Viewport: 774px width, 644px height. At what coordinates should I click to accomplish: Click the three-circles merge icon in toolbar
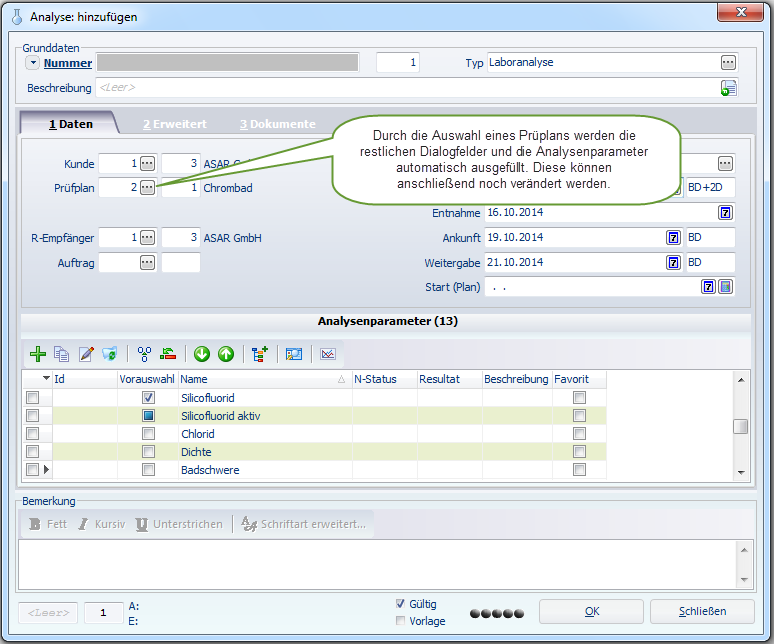pyautogui.click(x=144, y=354)
